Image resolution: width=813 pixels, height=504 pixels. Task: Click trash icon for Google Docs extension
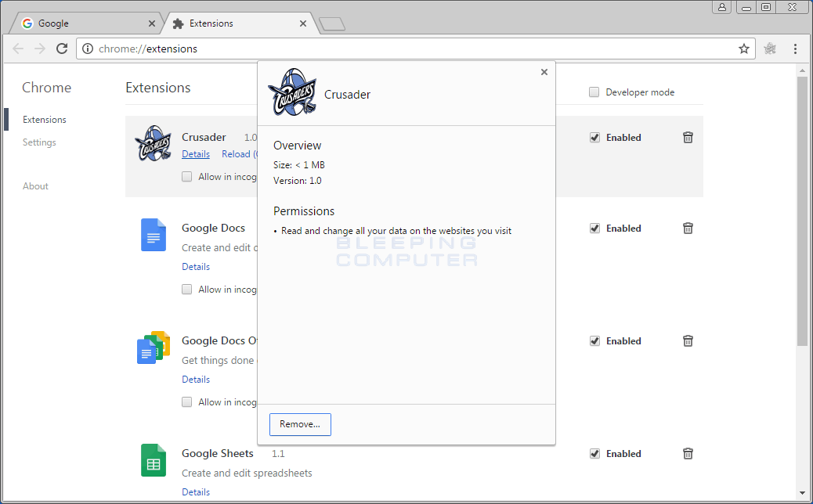(688, 228)
